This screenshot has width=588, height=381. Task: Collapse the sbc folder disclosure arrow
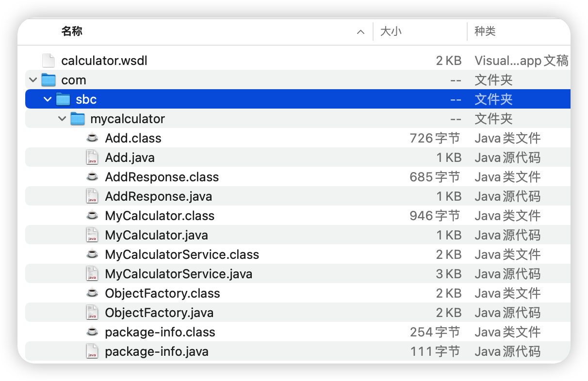tap(47, 99)
